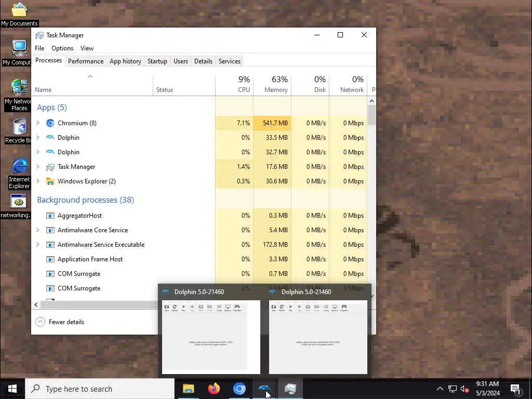532x399 pixels.
Task: Sort processes by the Network column
Action: 348,85
